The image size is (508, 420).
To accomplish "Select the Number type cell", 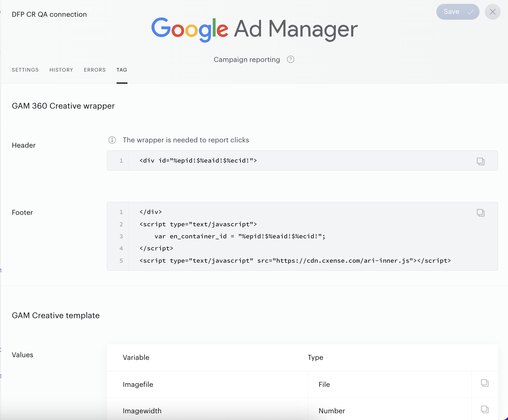I will 389,411.
